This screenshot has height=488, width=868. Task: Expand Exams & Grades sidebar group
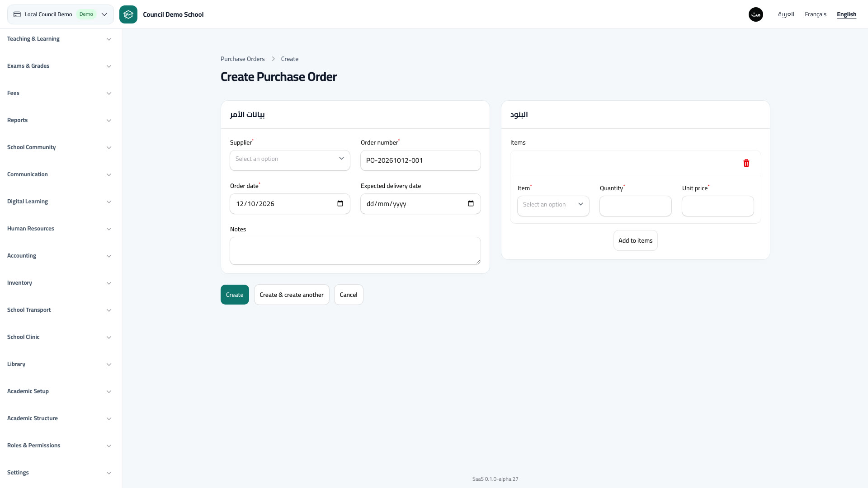click(x=59, y=66)
